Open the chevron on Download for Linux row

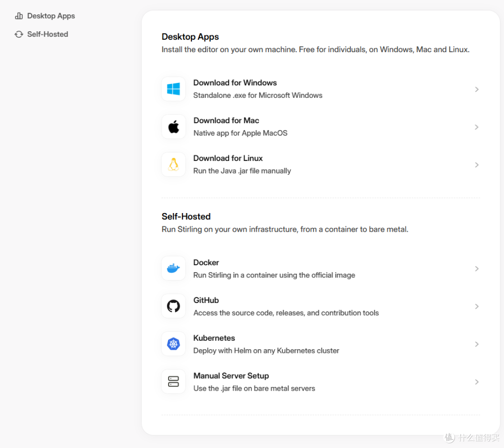[x=476, y=165]
